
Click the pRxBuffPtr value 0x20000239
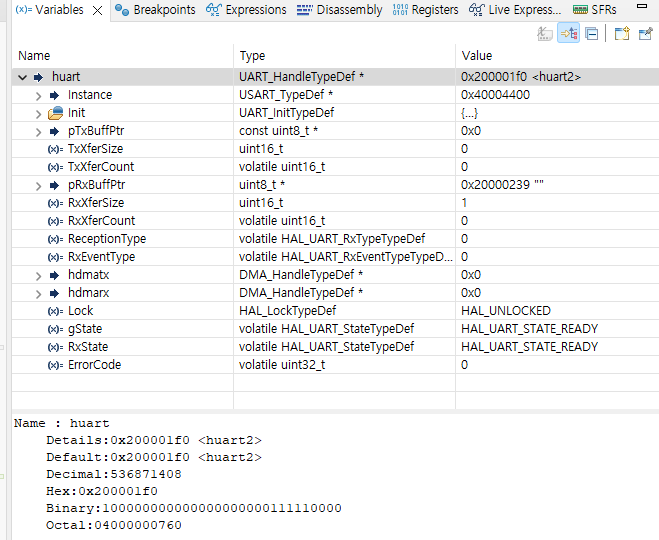[502, 185]
